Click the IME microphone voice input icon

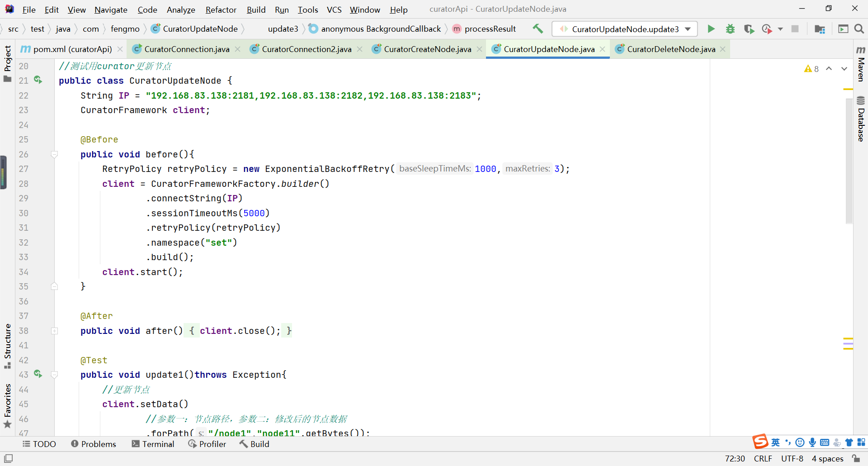[812, 442]
